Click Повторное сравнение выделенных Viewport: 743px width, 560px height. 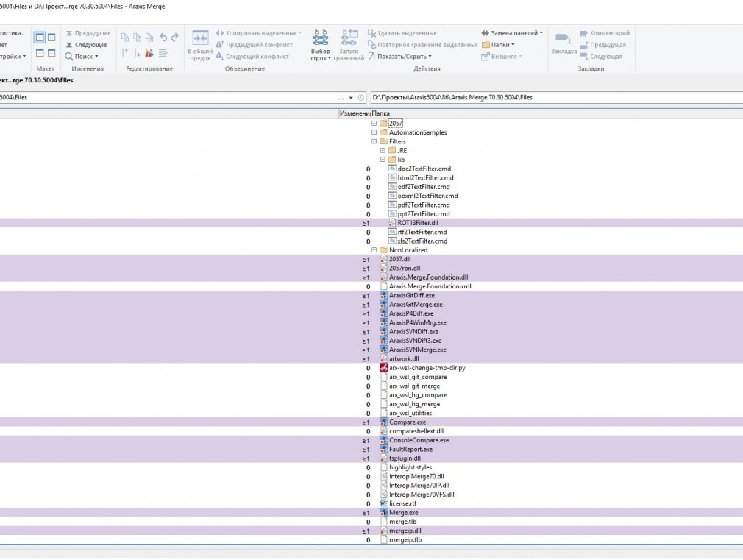423,45
